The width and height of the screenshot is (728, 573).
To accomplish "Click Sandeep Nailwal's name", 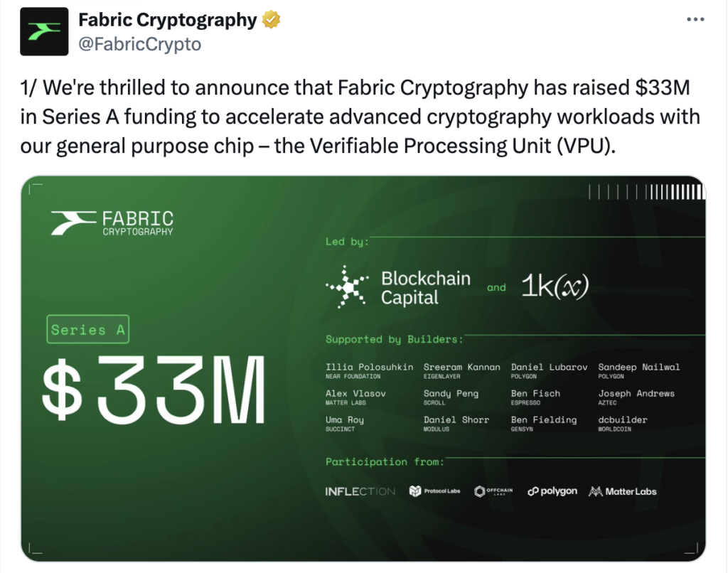I will point(639,367).
